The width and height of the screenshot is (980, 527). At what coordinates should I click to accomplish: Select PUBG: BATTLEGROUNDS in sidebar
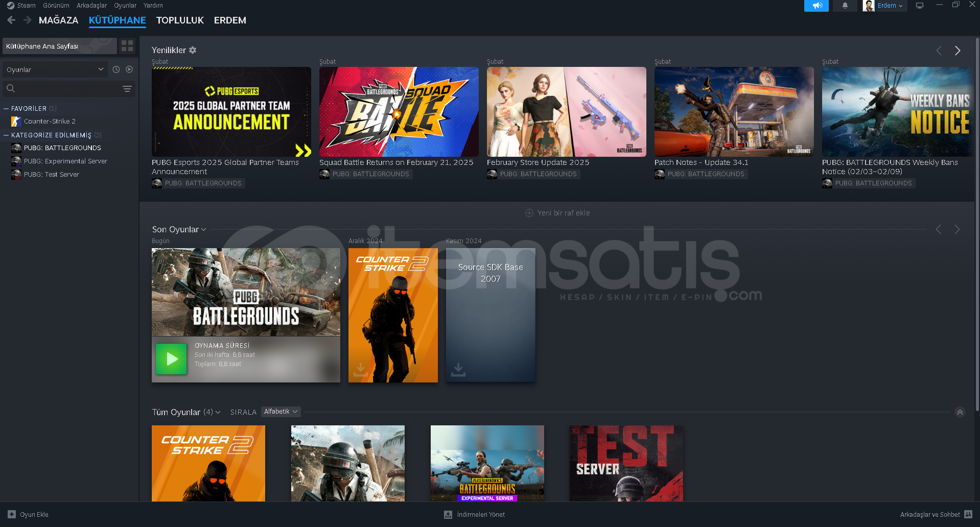pos(62,148)
